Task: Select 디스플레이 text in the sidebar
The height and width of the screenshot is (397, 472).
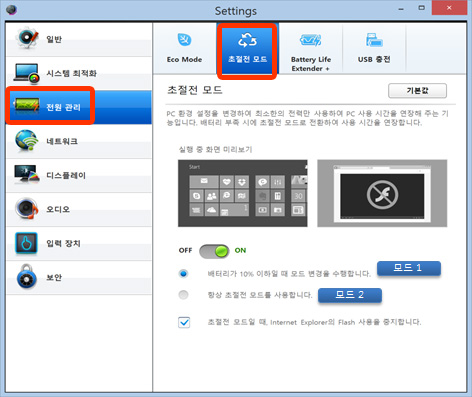Action: (66, 175)
